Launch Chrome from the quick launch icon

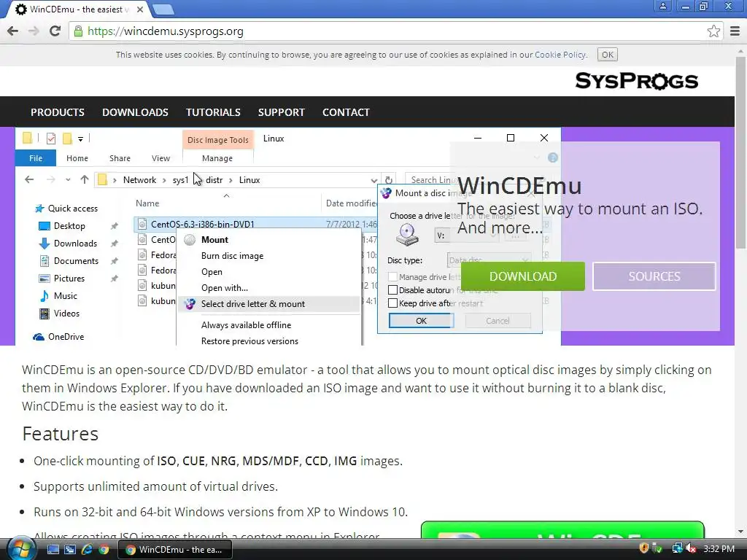[x=104, y=550]
